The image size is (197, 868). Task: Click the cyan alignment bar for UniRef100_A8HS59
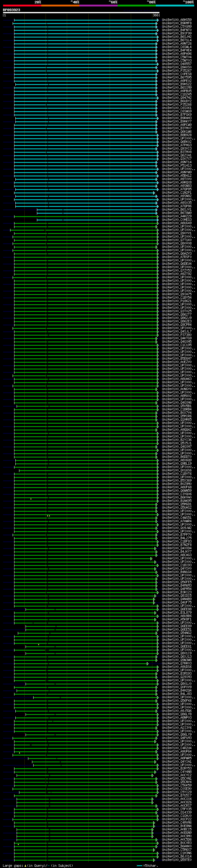[x=86, y=20]
